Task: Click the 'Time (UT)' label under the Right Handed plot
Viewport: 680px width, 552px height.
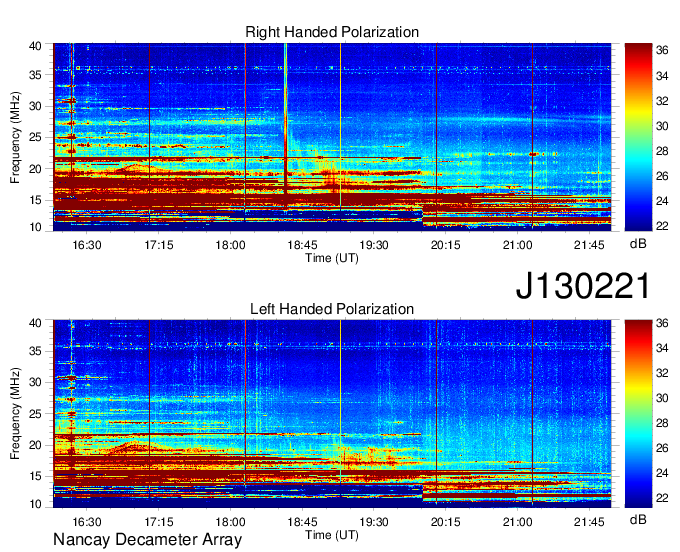Action: [x=332, y=258]
